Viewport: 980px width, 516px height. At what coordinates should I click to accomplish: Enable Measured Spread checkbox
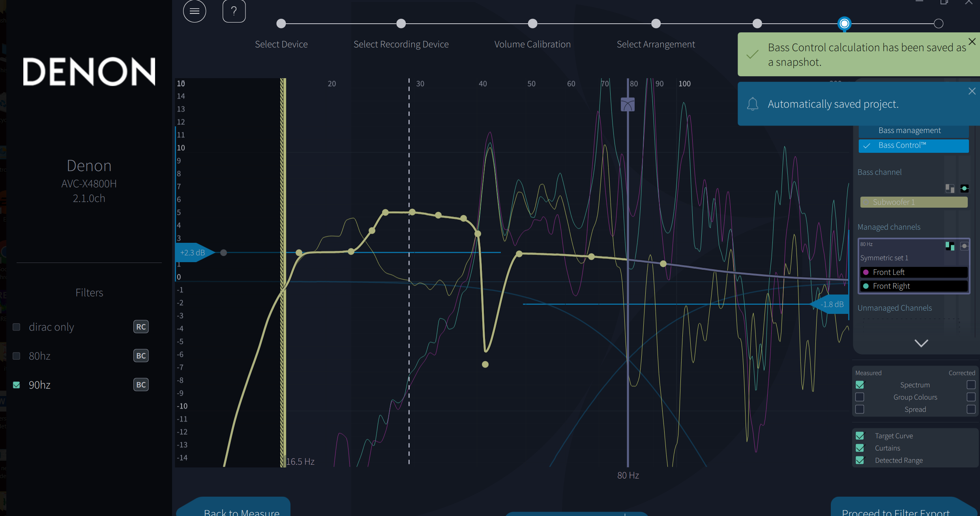(x=860, y=409)
